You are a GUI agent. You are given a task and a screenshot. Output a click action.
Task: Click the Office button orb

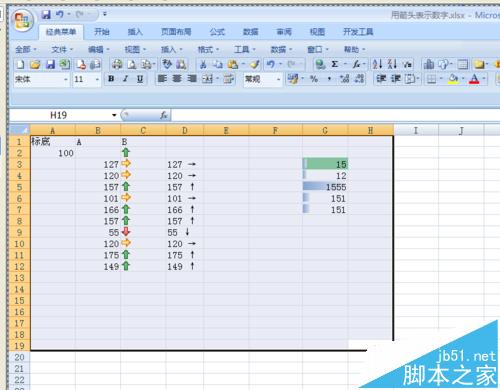(x=22, y=21)
